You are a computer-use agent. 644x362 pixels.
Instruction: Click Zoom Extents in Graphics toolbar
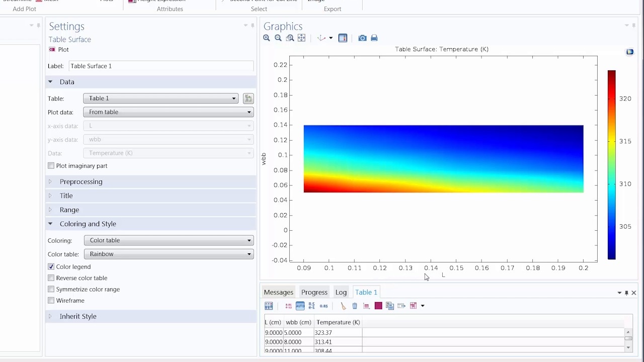(x=301, y=38)
